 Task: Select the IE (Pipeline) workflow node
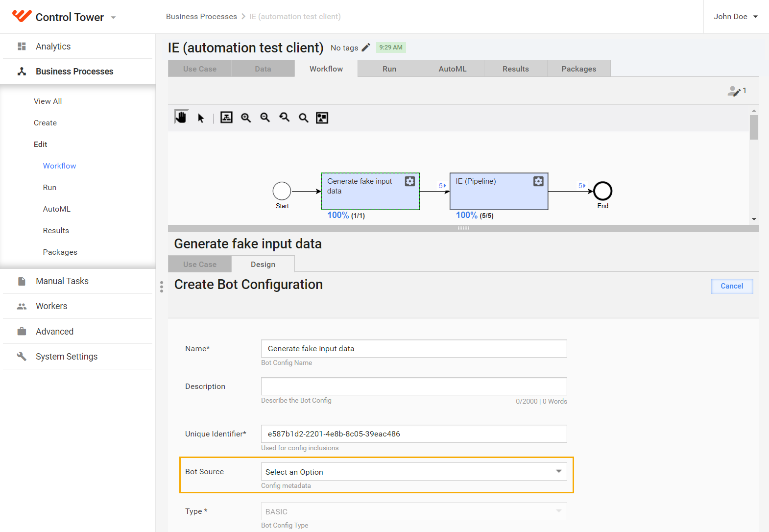click(499, 192)
